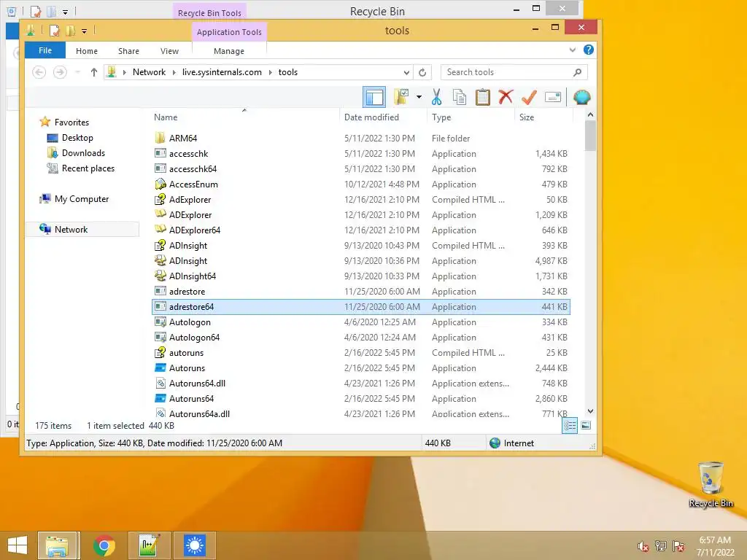Open the Recycle Bin desktop icon
The width and height of the screenshot is (747, 560).
(x=711, y=485)
